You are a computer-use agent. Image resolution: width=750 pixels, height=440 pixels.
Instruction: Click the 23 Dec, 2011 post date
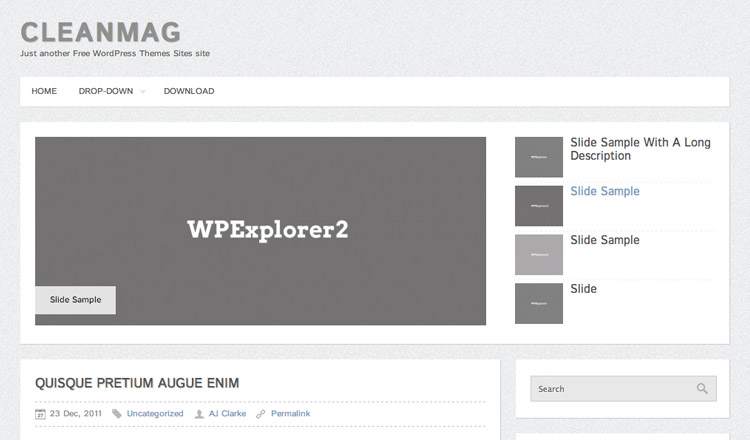[x=76, y=413]
